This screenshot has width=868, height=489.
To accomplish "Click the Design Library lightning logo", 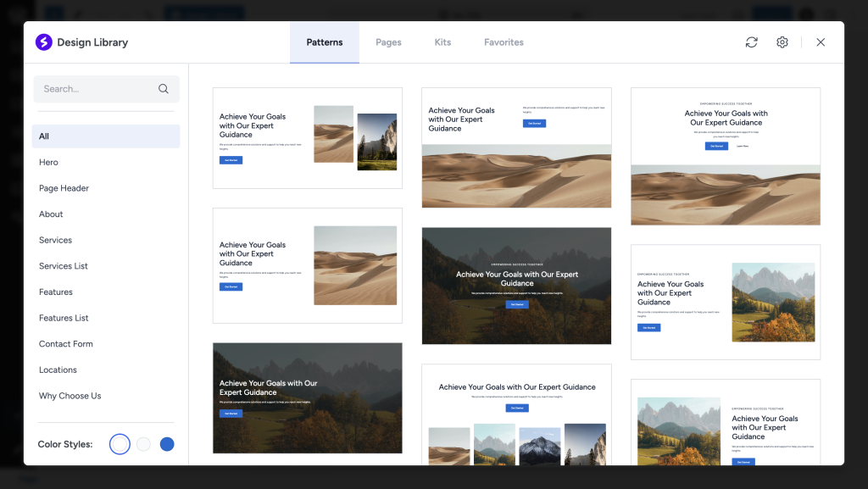I will coord(43,42).
